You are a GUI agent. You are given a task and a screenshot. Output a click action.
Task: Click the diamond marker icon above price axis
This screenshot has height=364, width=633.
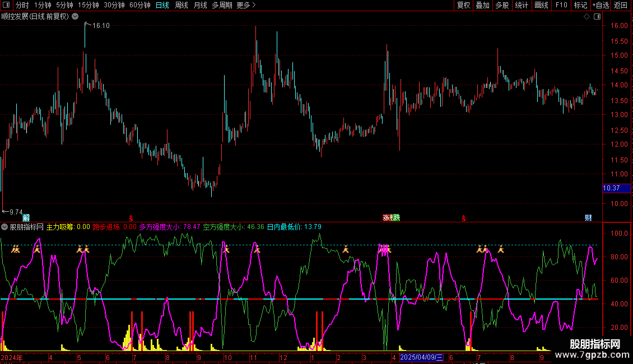tap(587, 17)
